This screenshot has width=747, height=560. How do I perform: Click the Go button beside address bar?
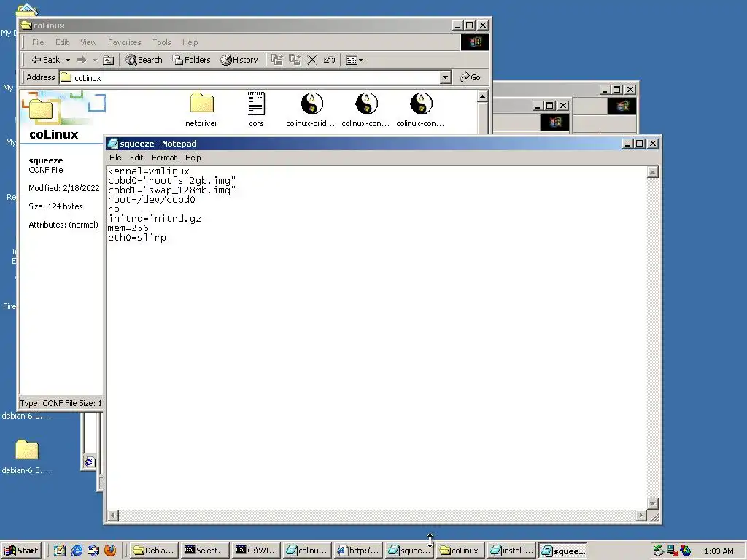pos(471,77)
